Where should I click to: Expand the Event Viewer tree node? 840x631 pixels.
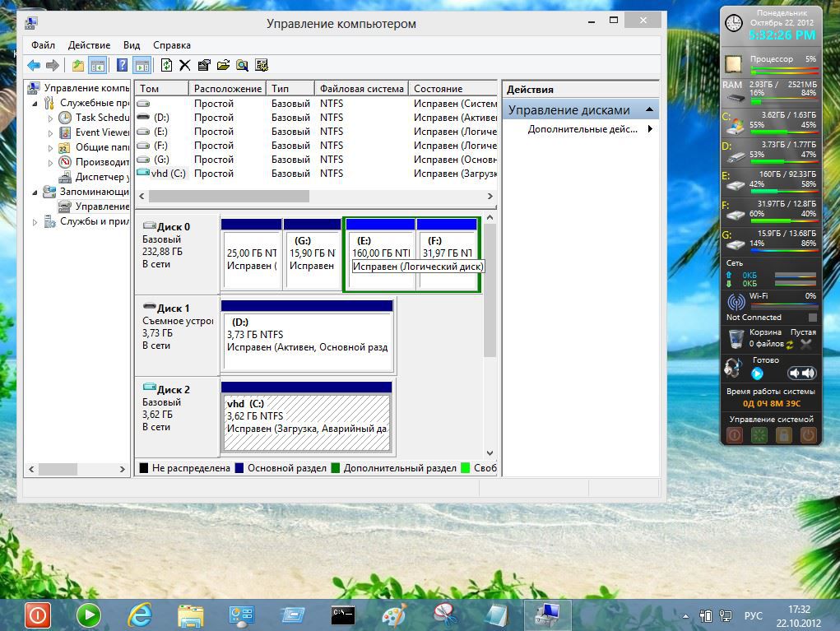(51, 132)
